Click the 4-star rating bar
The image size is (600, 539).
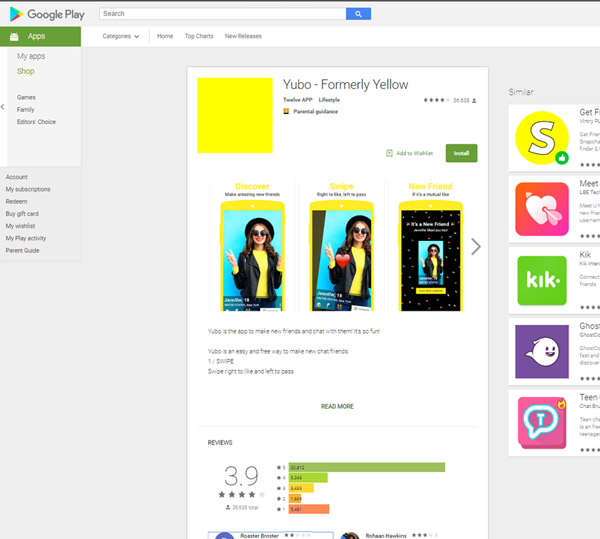click(x=308, y=478)
